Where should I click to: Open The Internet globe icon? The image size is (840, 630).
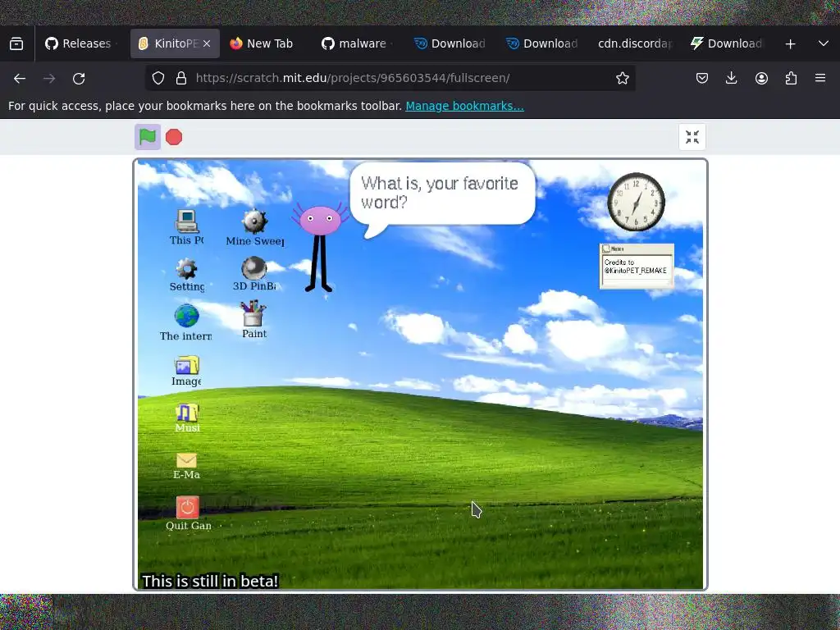[186, 322]
